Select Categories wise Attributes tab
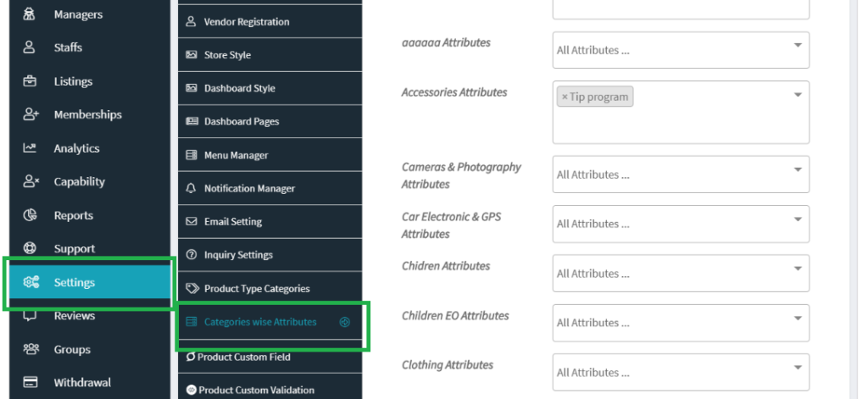This screenshot has height=399, width=868. (270, 322)
